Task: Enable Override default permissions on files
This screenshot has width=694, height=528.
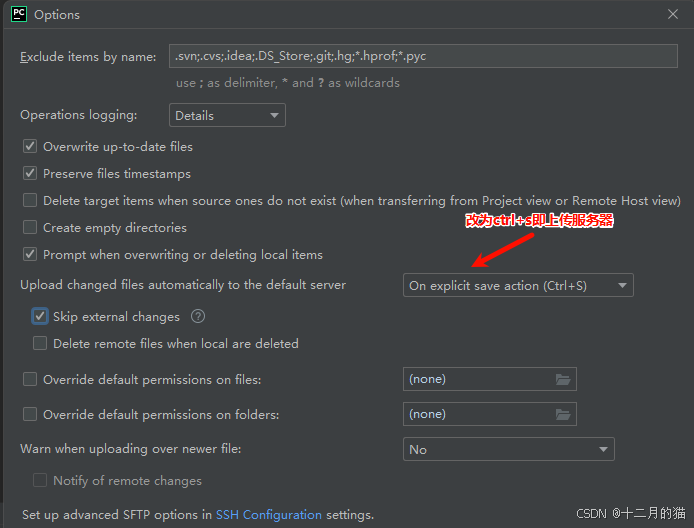Action: 30,379
